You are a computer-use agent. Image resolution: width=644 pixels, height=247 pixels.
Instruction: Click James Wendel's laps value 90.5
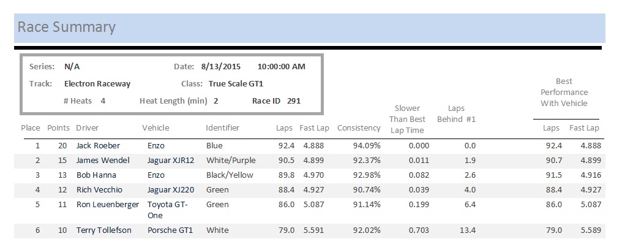pyautogui.click(x=286, y=161)
